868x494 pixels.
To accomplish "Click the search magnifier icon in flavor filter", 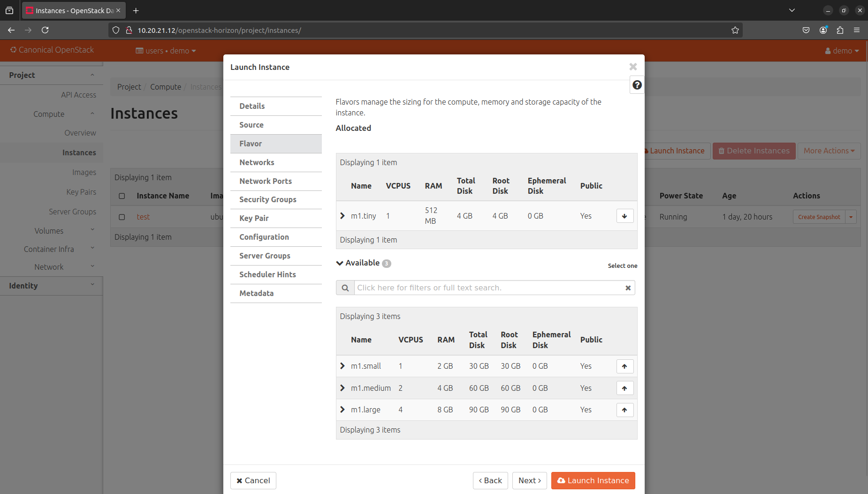I will (x=345, y=288).
